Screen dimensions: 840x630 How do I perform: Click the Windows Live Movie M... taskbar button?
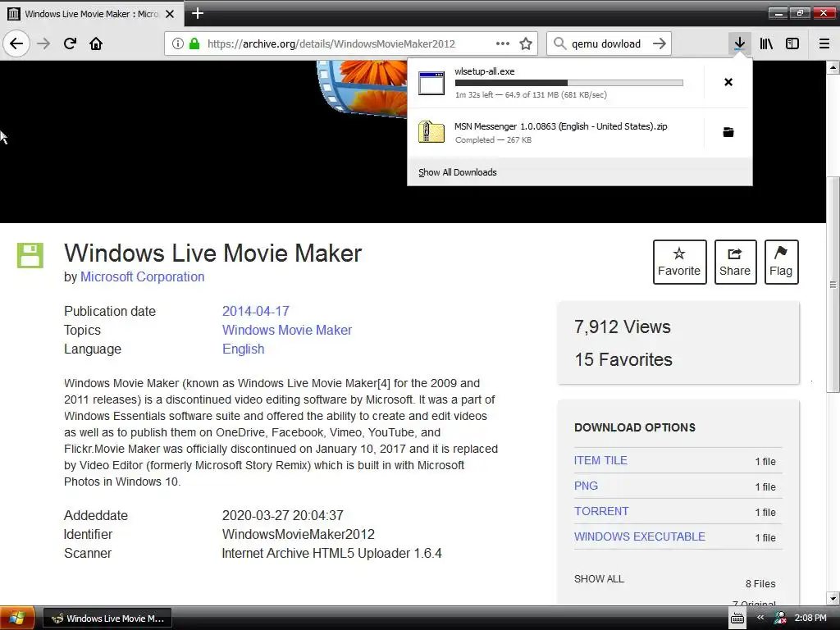pyautogui.click(x=107, y=619)
